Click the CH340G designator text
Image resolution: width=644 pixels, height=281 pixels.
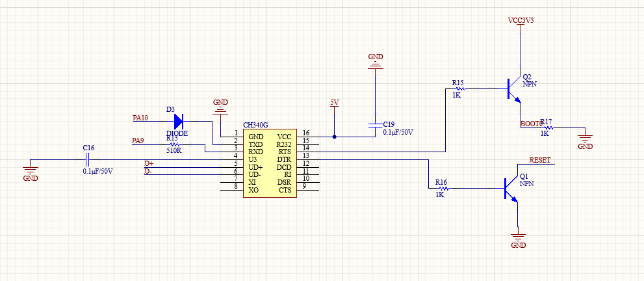pyautogui.click(x=255, y=125)
